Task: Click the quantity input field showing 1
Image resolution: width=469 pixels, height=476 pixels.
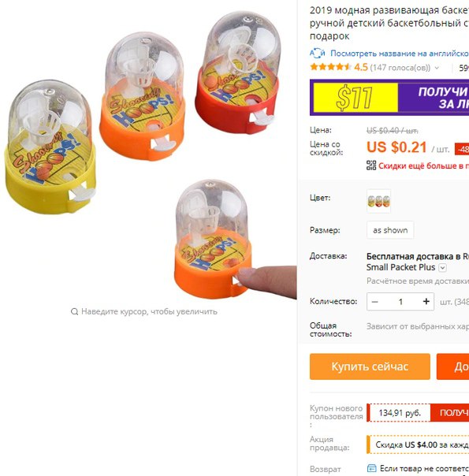Action: [x=400, y=302]
